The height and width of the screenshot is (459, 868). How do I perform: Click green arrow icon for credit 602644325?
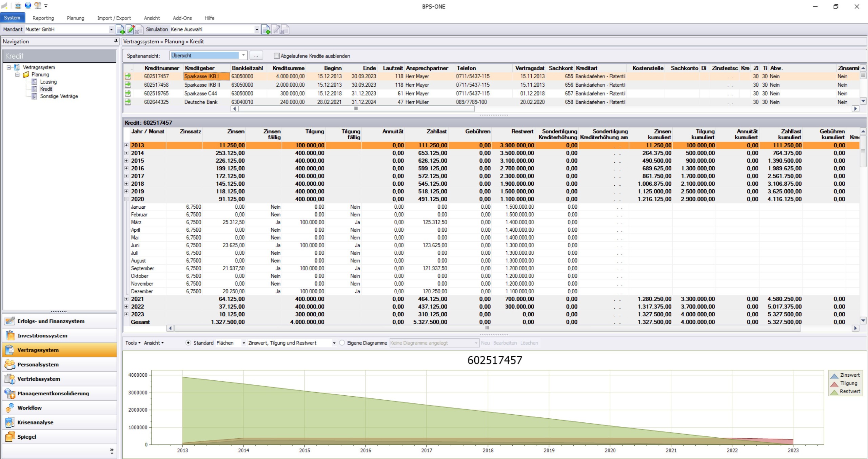pyautogui.click(x=128, y=102)
